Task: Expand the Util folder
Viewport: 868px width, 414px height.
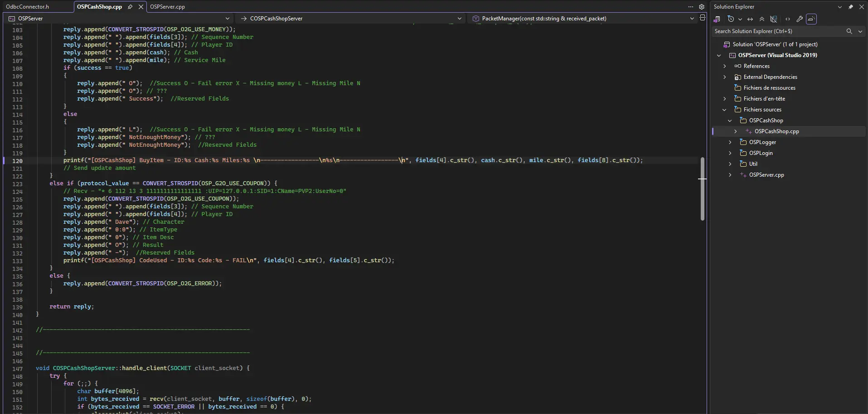Action: pos(730,164)
